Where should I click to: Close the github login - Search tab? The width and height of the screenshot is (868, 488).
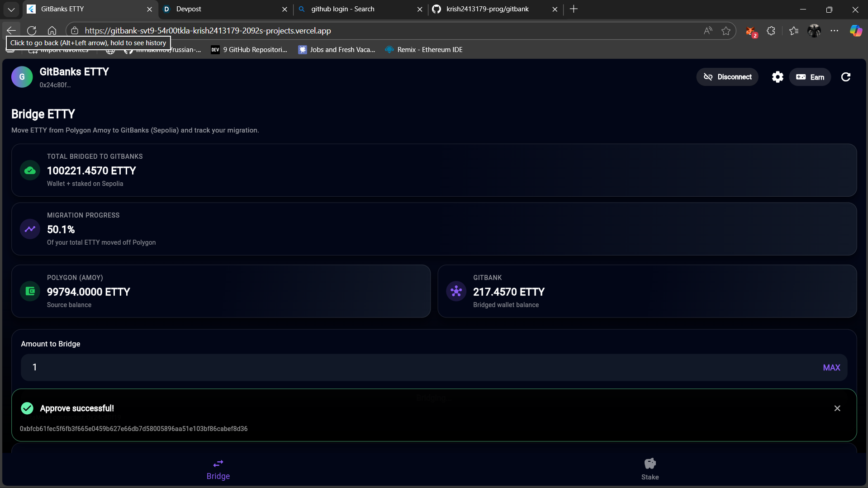420,9
